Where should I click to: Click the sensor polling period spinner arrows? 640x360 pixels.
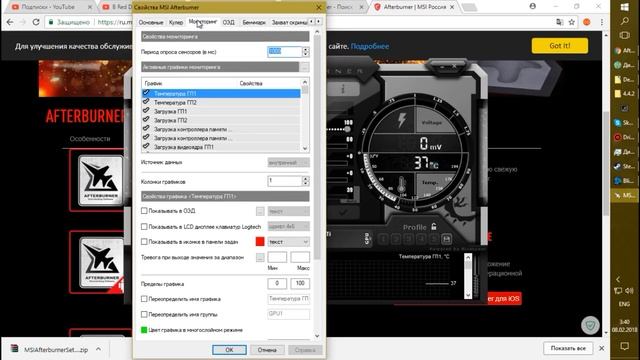tap(306, 51)
